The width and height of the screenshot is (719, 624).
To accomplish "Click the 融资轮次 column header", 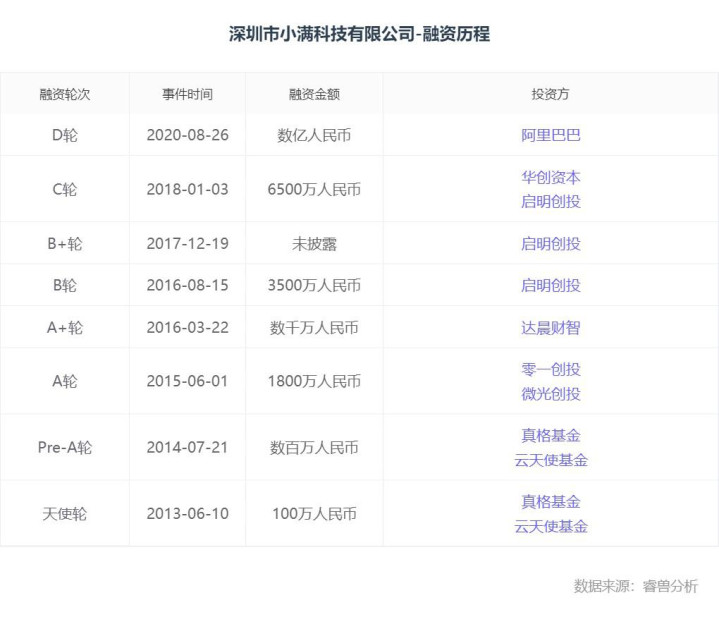I will pyautogui.click(x=65, y=94).
